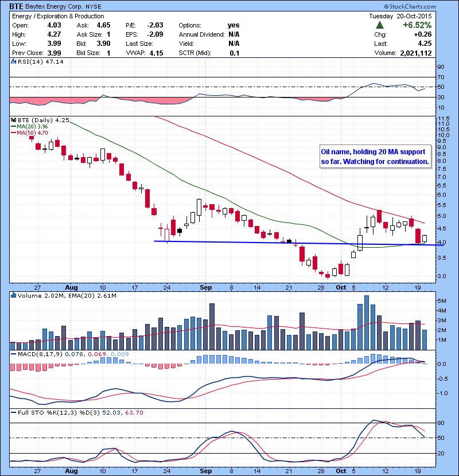
Task: Click the Annual Dividend label
Action: tap(202, 34)
